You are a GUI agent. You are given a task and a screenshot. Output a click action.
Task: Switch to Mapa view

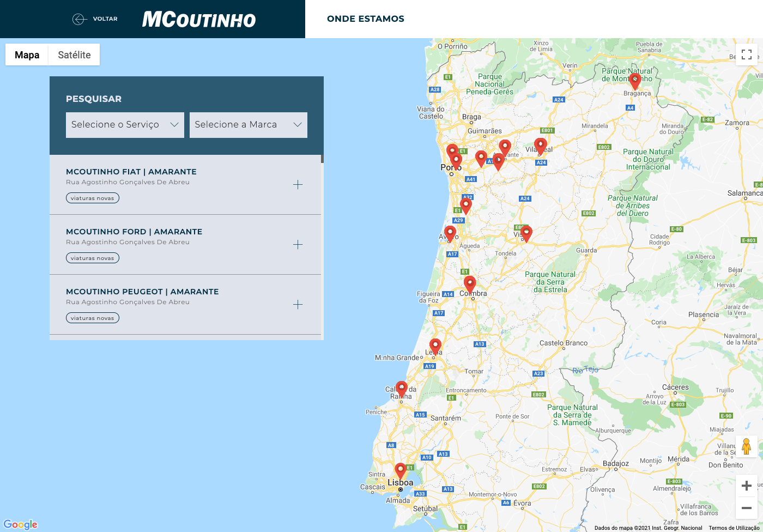(27, 55)
